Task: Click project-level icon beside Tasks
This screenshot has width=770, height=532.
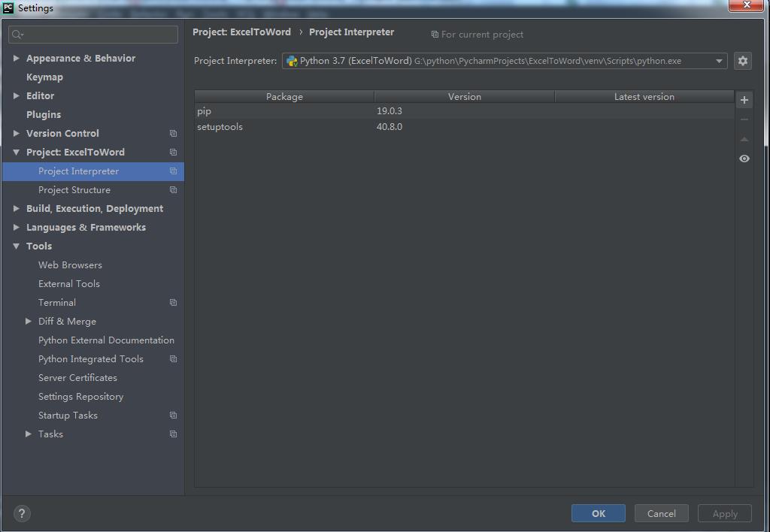Action: [x=174, y=434]
